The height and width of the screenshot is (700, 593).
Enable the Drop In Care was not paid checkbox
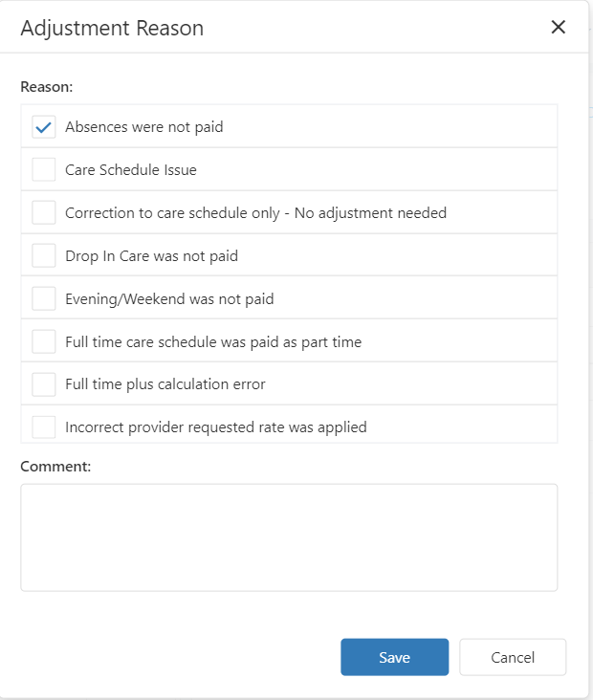(44, 255)
